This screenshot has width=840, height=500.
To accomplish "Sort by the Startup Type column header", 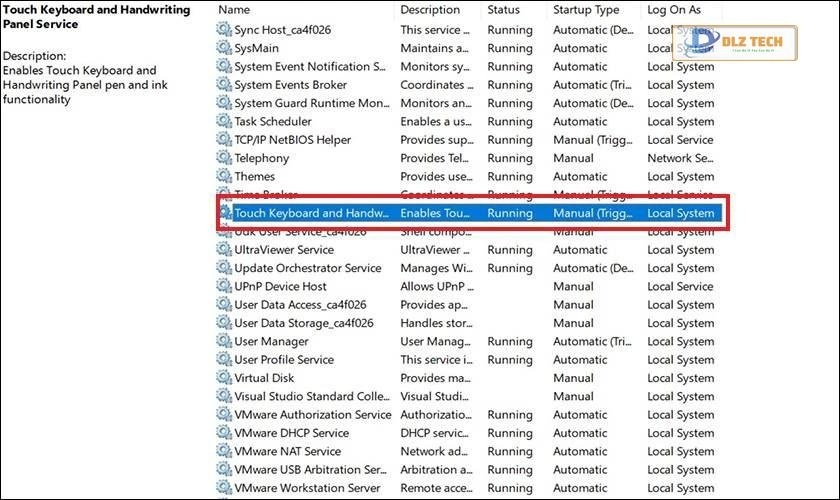I will click(x=586, y=9).
